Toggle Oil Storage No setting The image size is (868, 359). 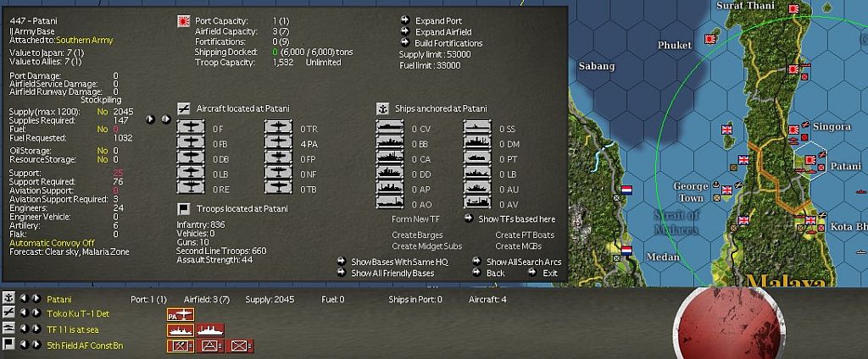click(x=103, y=151)
